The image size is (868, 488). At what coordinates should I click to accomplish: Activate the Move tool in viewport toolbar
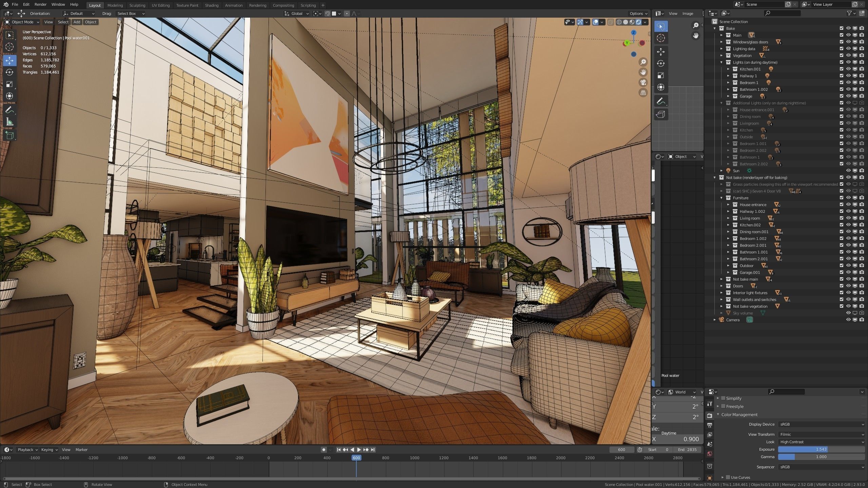point(9,61)
